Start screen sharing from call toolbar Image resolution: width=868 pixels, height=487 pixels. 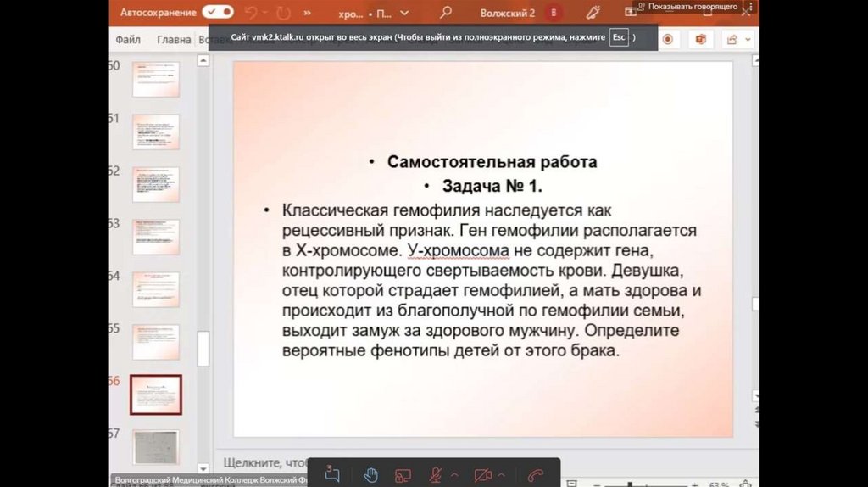[403, 475]
